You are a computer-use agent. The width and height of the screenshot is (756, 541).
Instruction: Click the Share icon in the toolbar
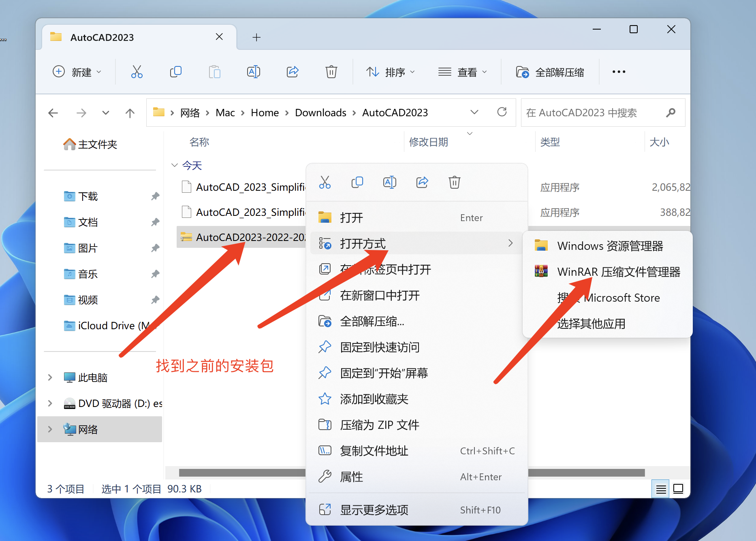coord(293,72)
